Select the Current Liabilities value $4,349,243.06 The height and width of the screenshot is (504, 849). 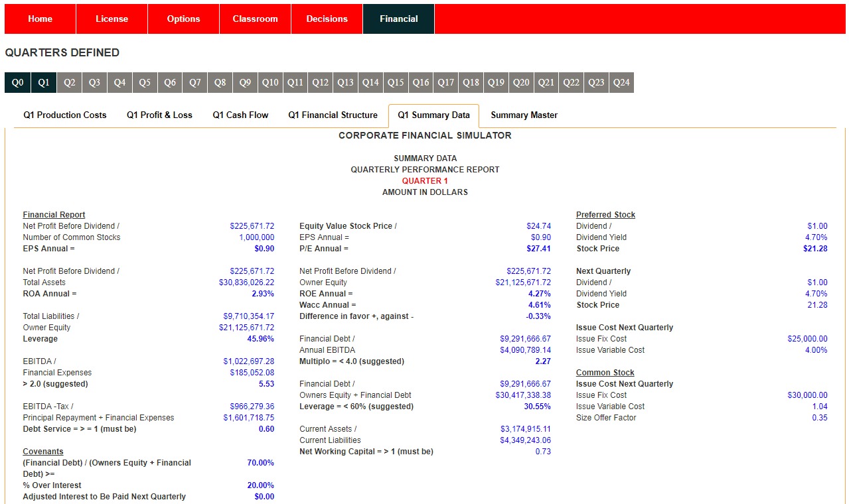coord(526,440)
